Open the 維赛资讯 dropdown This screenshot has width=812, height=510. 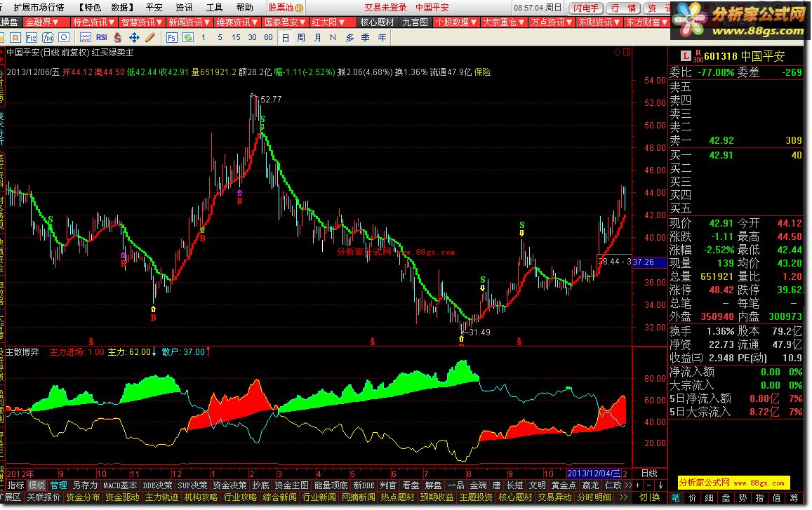[x=237, y=22]
